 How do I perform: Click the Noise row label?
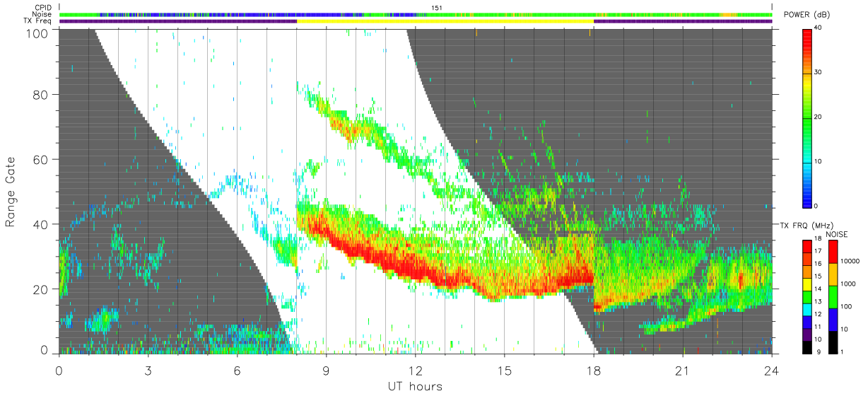43,15
